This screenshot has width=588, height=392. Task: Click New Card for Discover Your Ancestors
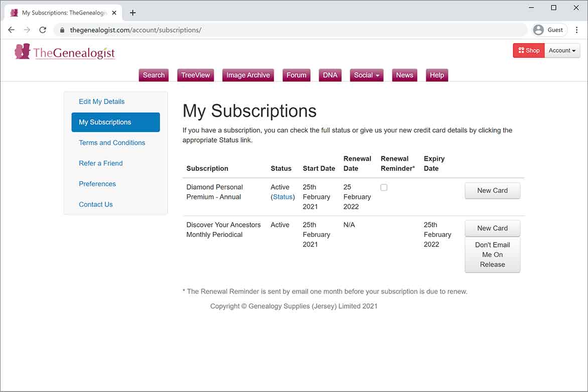(492, 228)
